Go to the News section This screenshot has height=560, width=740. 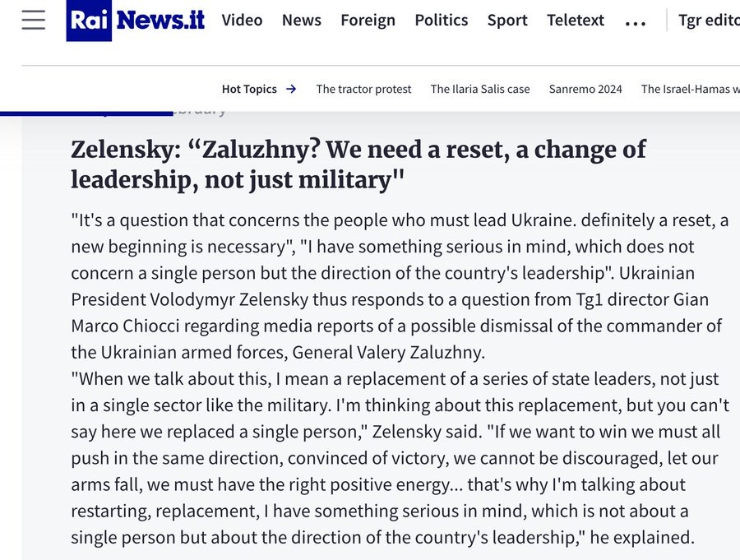coord(302,21)
